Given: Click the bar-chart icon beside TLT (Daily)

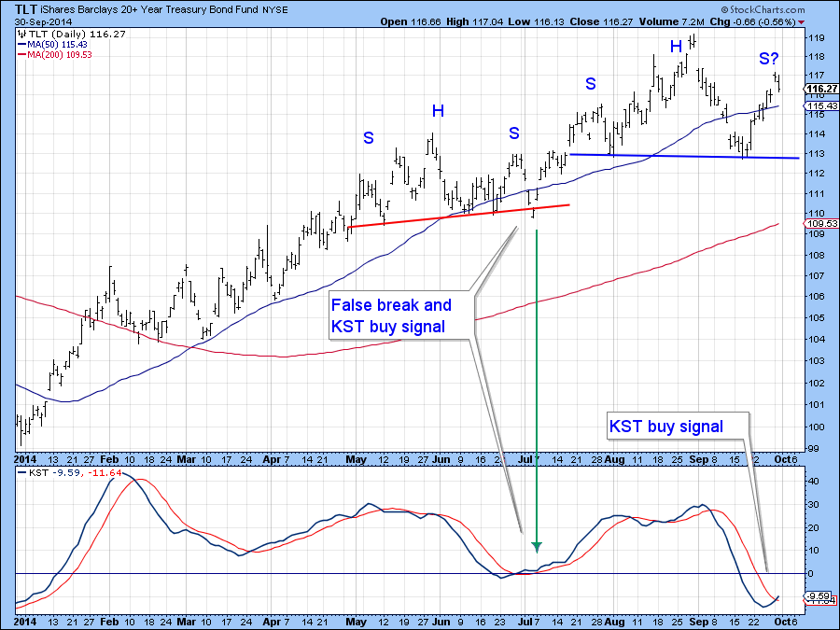Looking at the screenshot, I should tap(22, 35).
